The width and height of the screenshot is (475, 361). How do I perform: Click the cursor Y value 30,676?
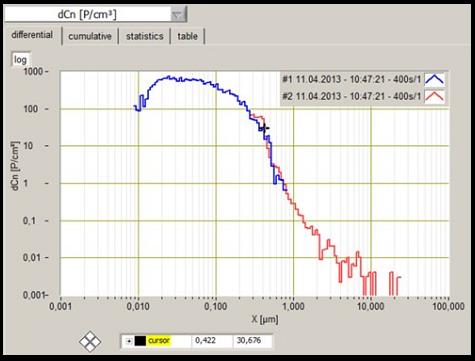[x=249, y=341]
